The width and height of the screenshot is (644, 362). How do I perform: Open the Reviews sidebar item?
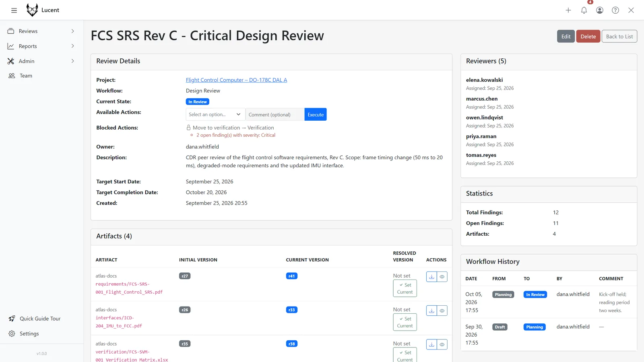click(41, 31)
